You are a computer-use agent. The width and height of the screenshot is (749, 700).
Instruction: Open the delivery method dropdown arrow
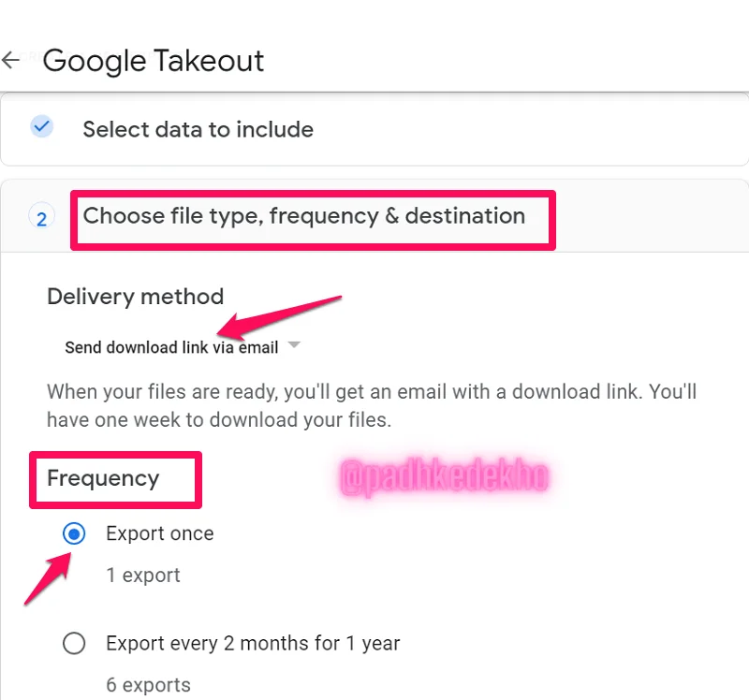click(x=295, y=344)
